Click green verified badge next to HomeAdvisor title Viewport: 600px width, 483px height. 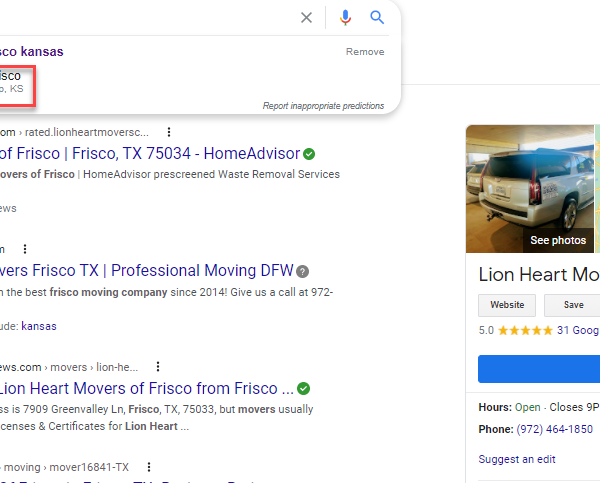[310, 154]
